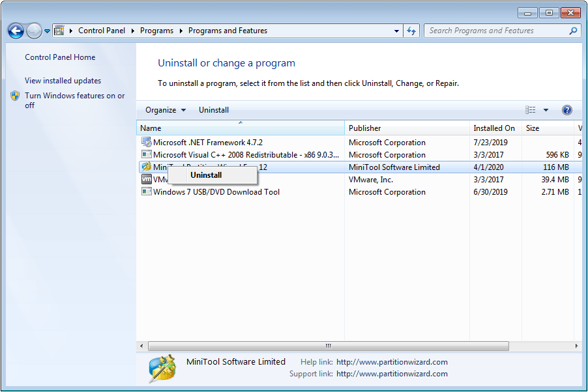588x392 pixels.
Task: Maximize the Programs and Features window
Action: [x=549, y=13]
